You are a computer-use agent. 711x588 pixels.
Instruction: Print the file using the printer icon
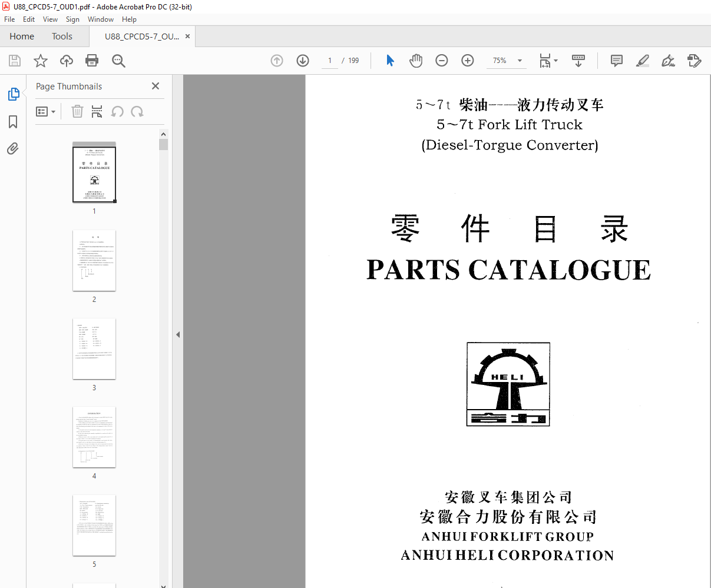[92, 61]
